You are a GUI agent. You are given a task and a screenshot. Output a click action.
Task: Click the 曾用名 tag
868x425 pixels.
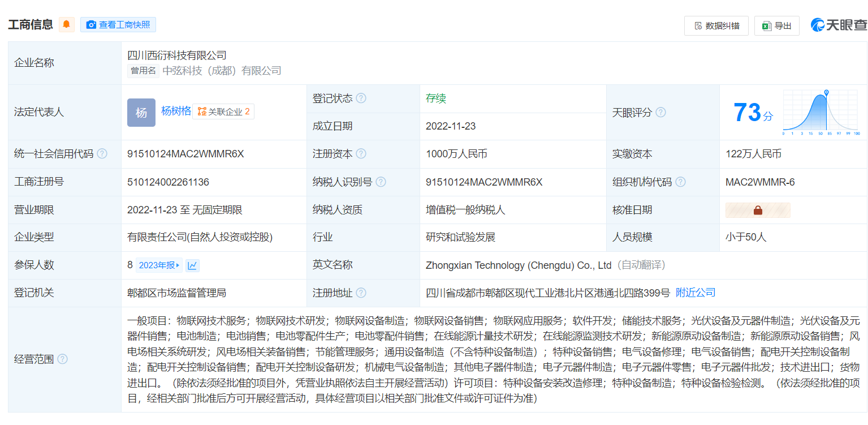pyautogui.click(x=143, y=71)
